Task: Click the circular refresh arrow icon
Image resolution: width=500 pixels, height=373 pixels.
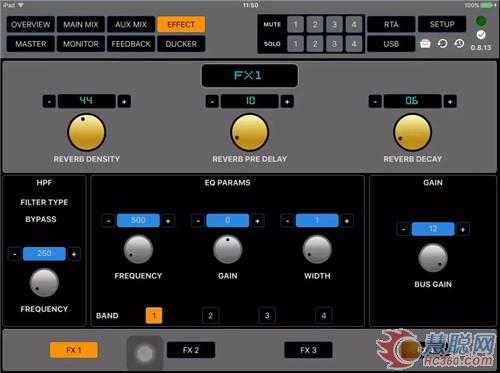Action: pos(442,44)
